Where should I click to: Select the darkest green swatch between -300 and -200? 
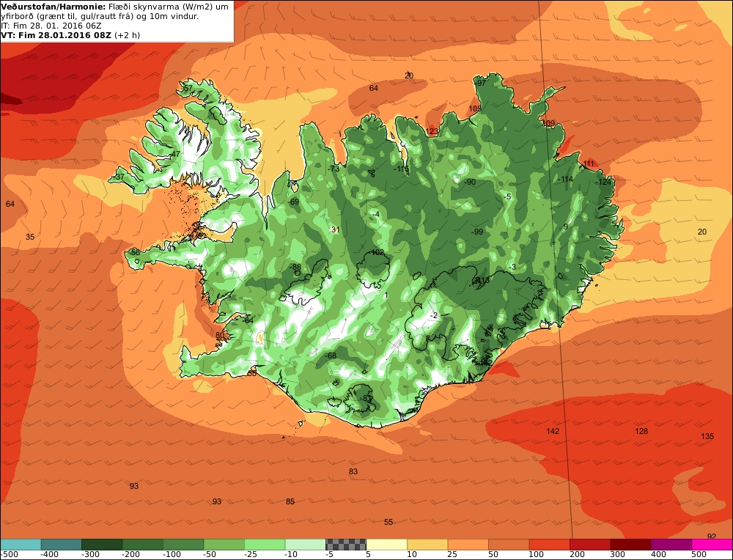pyautogui.click(x=102, y=545)
